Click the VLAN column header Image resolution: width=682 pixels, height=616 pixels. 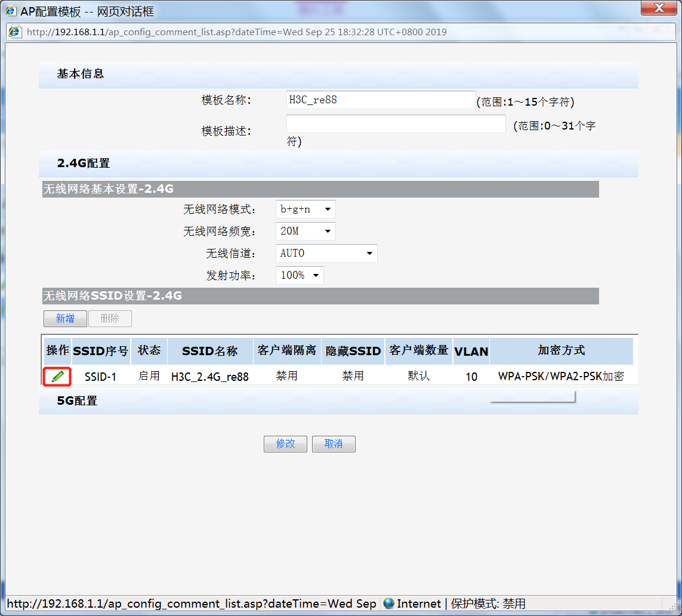click(x=471, y=351)
